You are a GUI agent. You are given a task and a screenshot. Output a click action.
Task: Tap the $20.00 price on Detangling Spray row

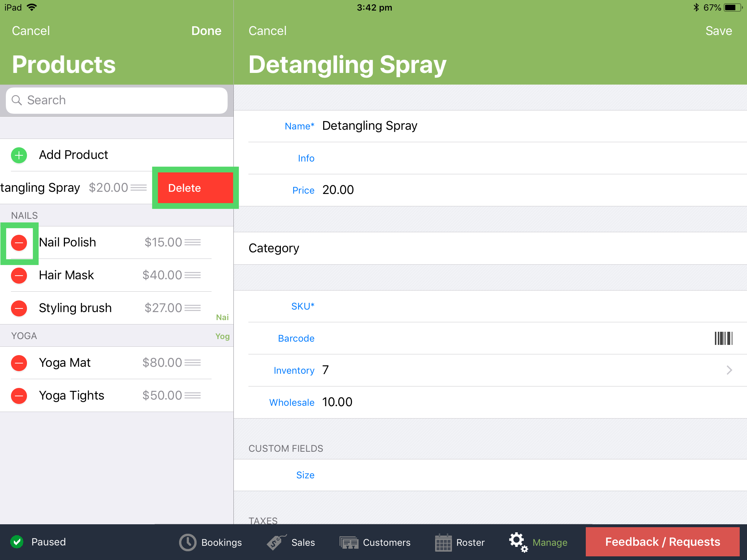click(x=108, y=188)
